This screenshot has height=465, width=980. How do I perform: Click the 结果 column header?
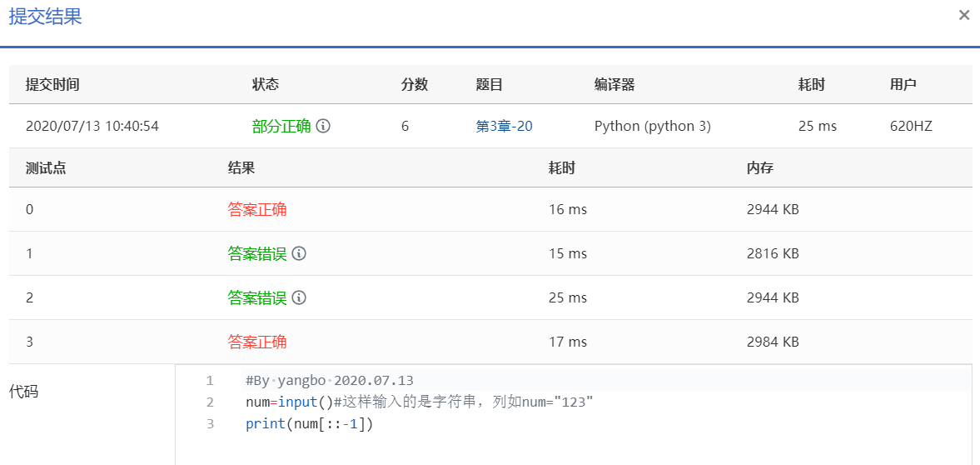(x=241, y=167)
